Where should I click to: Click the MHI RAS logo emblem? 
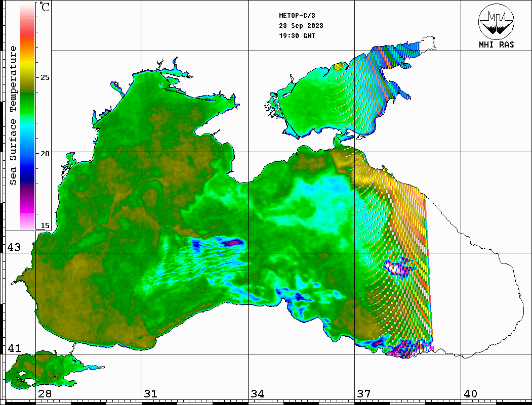click(497, 21)
